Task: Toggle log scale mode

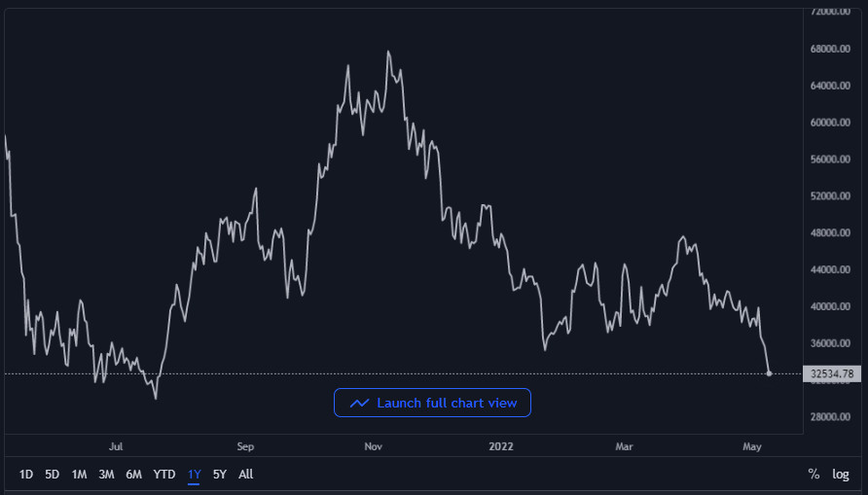Action: [x=841, y=475]
